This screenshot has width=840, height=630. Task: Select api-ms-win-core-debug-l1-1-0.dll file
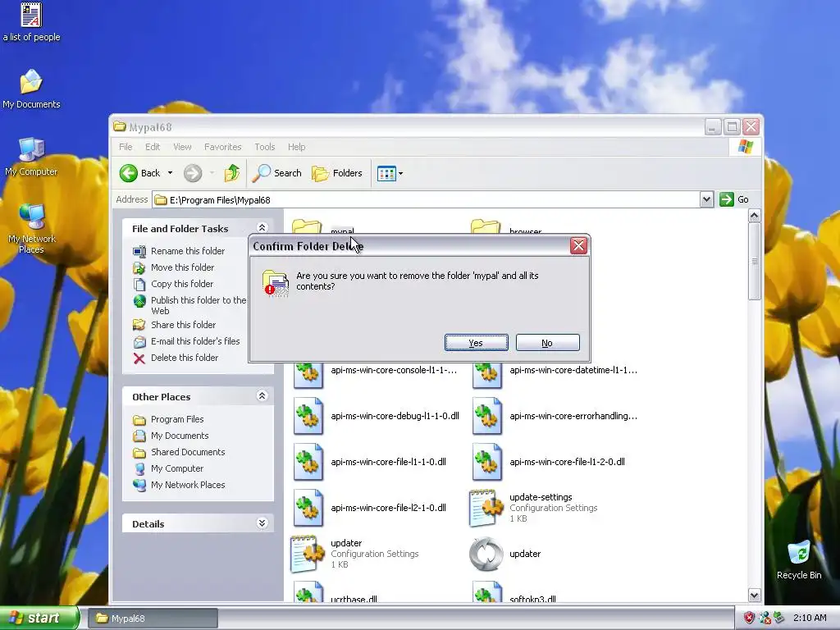[x=376, y=416]
